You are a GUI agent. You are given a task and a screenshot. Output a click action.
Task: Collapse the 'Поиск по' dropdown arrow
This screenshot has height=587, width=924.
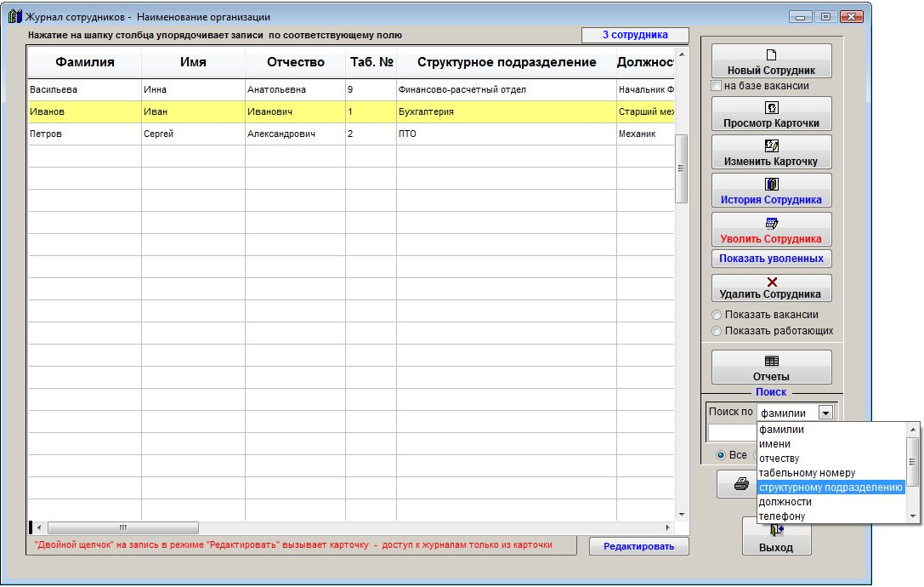(x=824, y=413)
